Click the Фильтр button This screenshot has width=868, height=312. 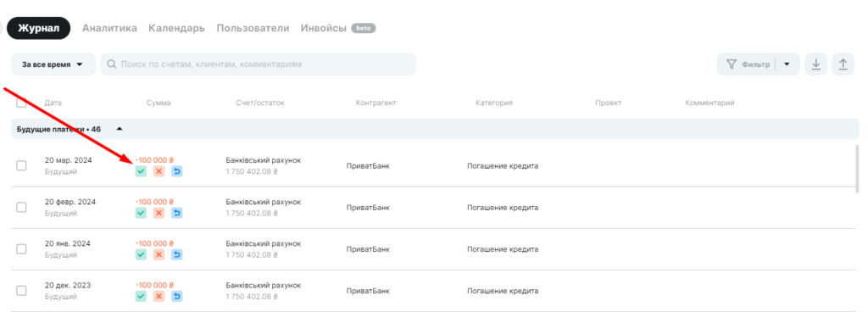coord(748,64)
